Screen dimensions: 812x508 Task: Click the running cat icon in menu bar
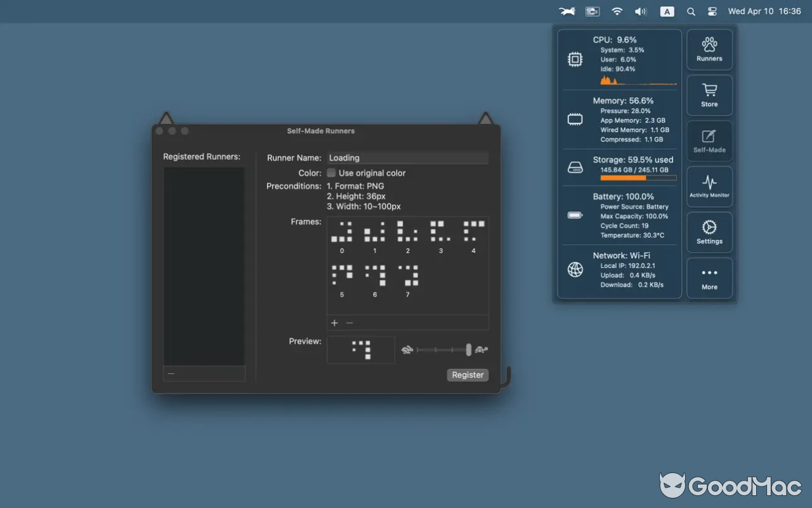[x=566, y=11]
